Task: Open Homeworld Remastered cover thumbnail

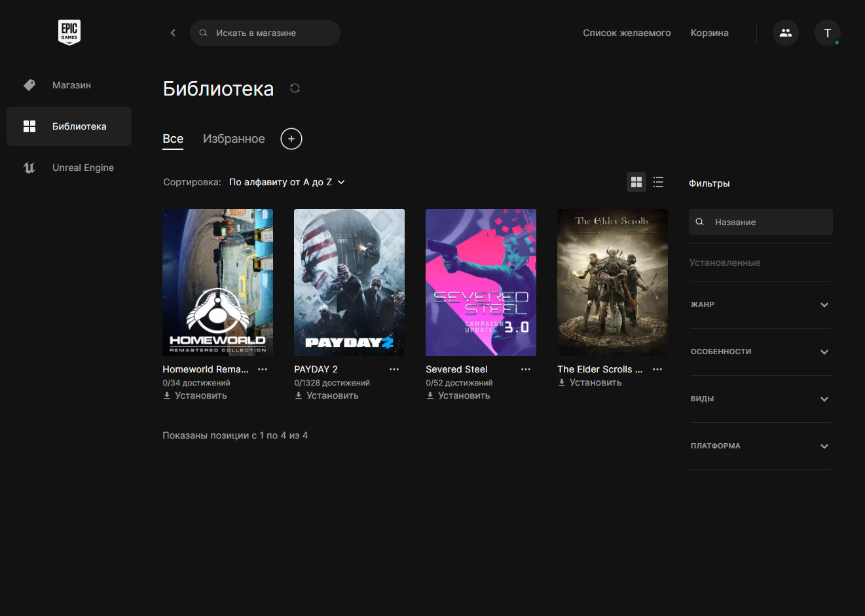Action: click(x=217, y=282)
